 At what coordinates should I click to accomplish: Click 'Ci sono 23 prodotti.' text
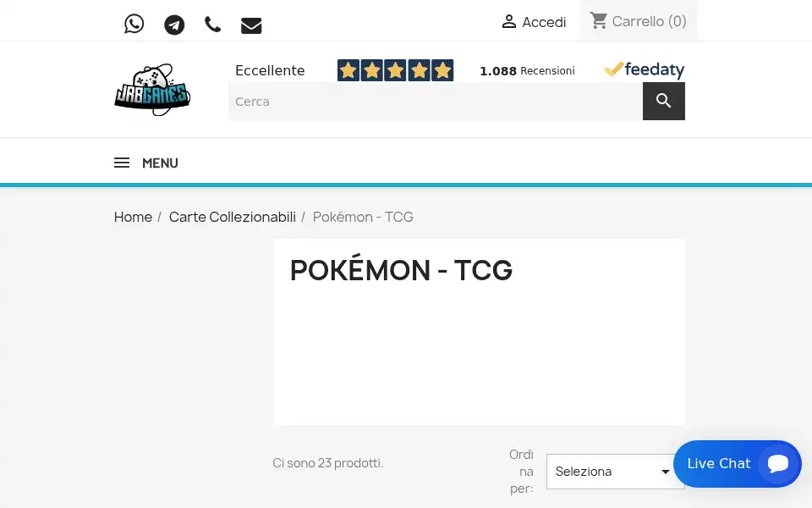click(328, 463)
